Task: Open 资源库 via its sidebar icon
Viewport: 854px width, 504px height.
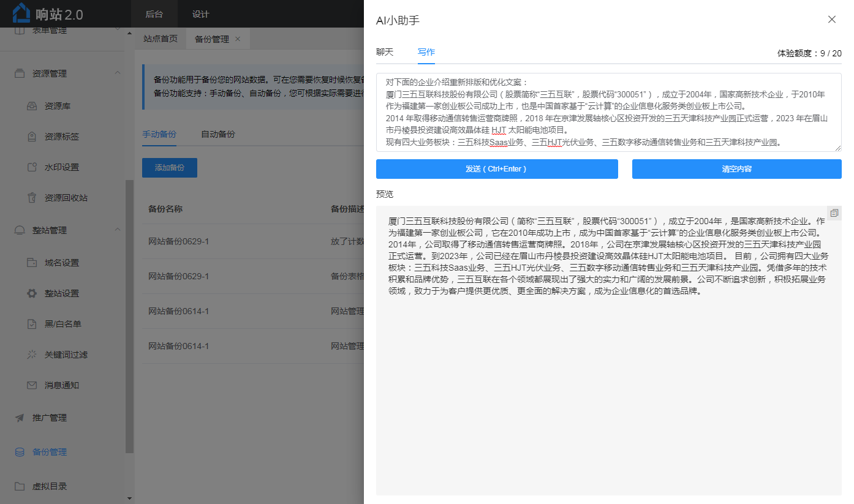Action: [32, 106]
